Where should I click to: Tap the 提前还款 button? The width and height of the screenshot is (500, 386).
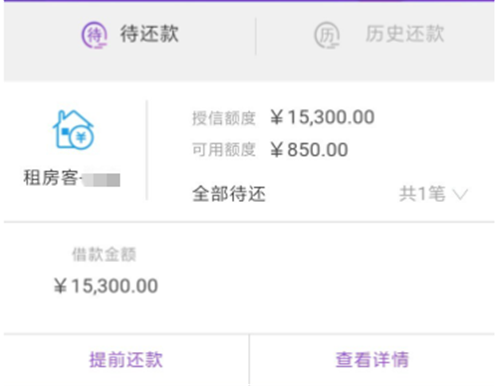126,360
